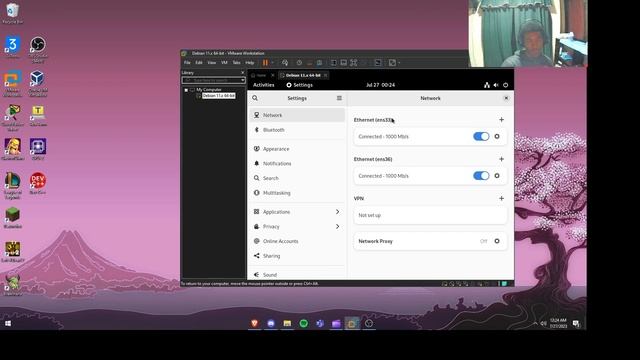The width and height of the screenshot is (640, 360).
Task: Open Brave browser from the taskbar
Action: click(x=254, y=323)
